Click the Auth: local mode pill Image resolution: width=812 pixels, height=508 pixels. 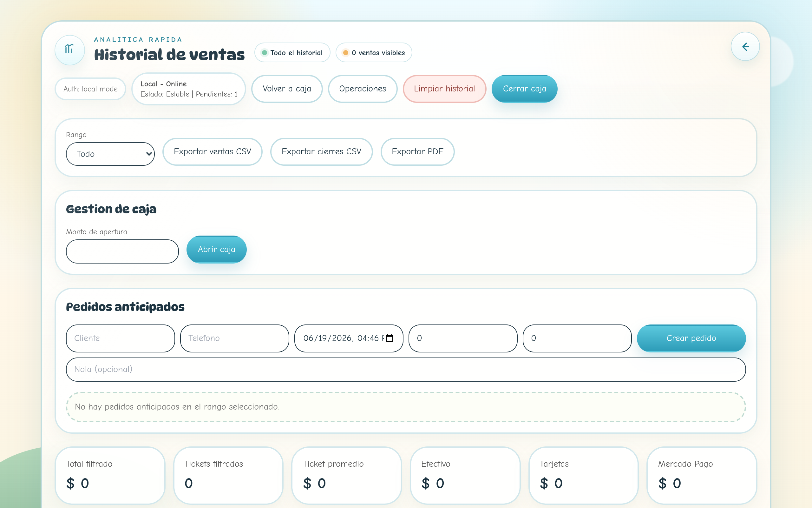[90, 89]
